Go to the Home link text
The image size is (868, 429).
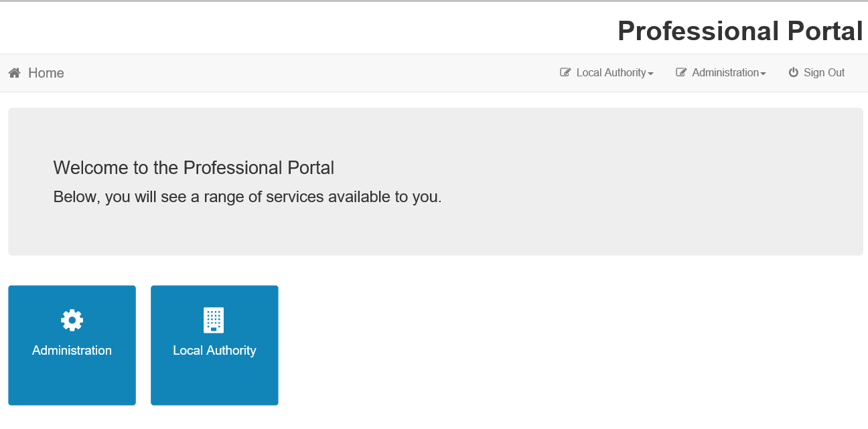coord(46,73)
